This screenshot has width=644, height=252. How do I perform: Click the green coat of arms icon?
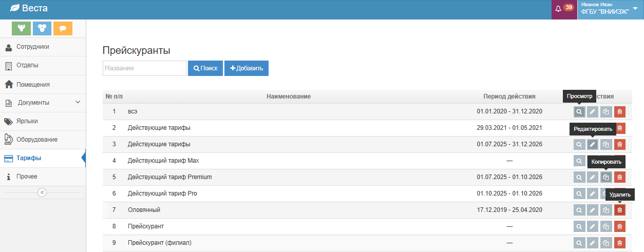click(x=22, y=28)
